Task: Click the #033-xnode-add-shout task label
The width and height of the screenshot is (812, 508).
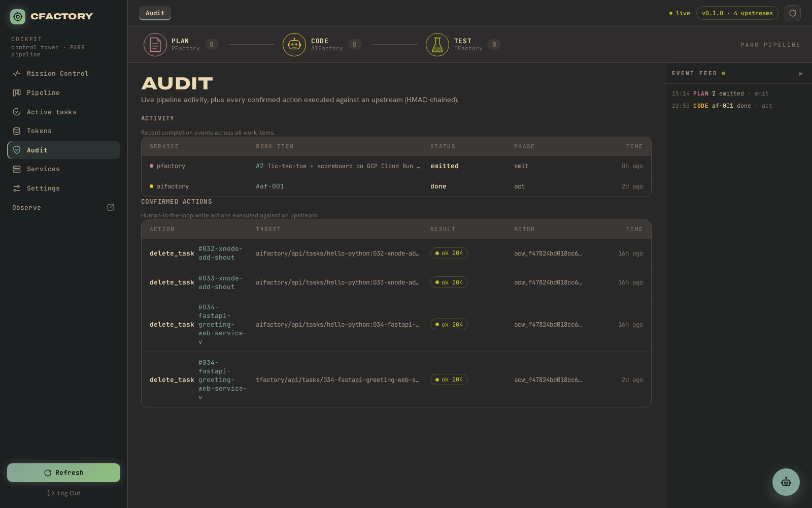Action: tap(221, 283)
